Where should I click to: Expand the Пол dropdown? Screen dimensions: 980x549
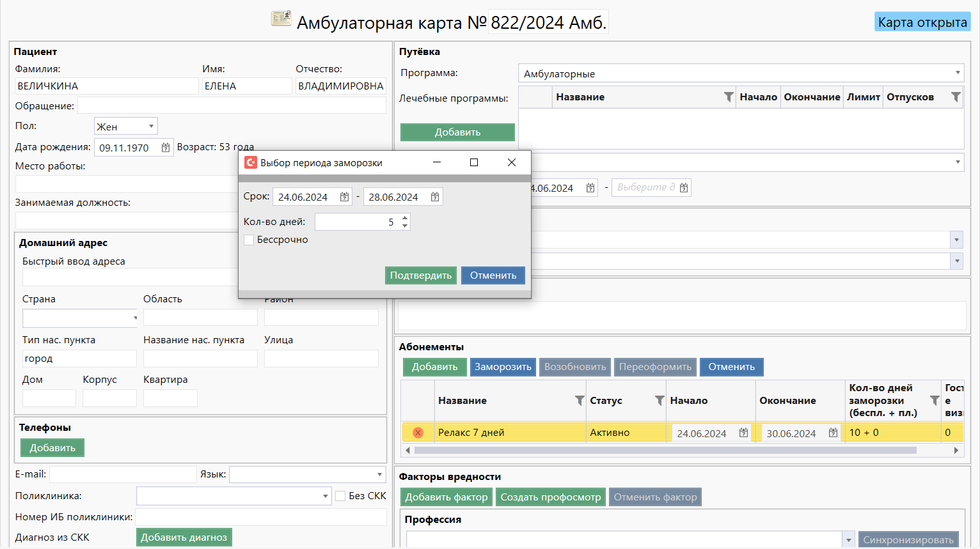point(151,126)
